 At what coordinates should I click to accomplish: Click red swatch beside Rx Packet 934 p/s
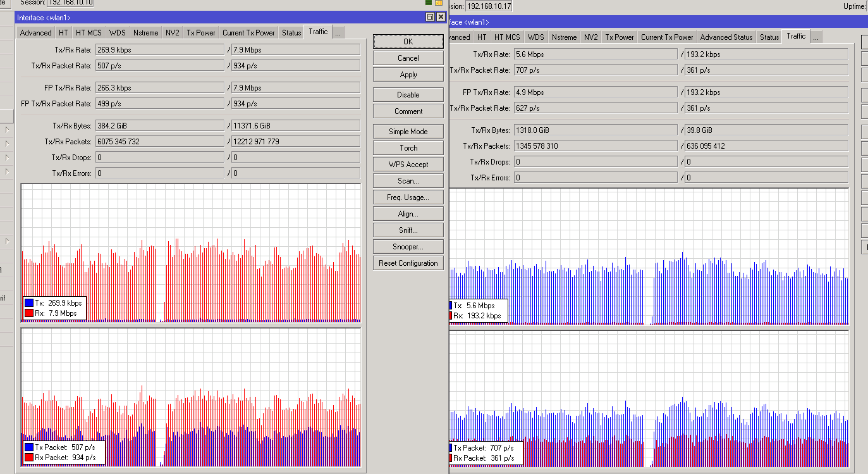click(29, 457)
